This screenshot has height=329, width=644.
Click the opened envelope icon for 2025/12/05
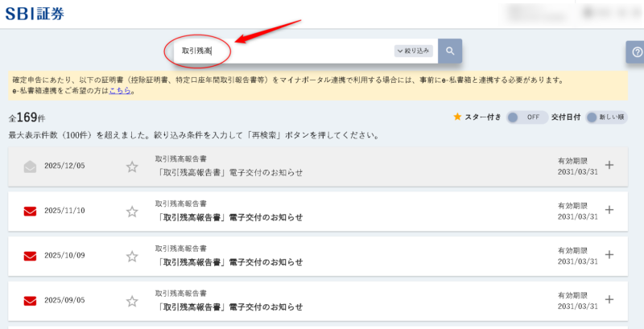[30, 167]
